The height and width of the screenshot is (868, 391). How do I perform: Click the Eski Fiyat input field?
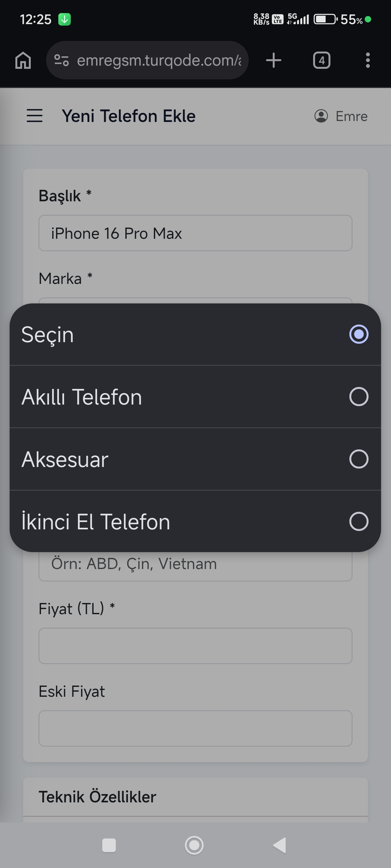click(x=195, y=728)
